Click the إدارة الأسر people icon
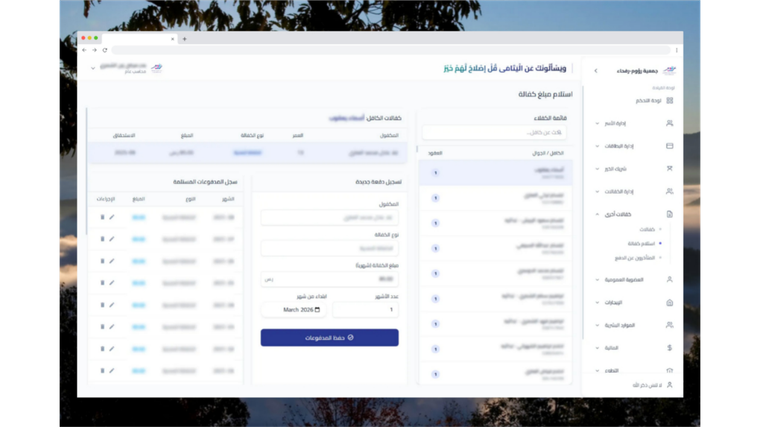The image size is (760, 427). (x=669, y=123)
